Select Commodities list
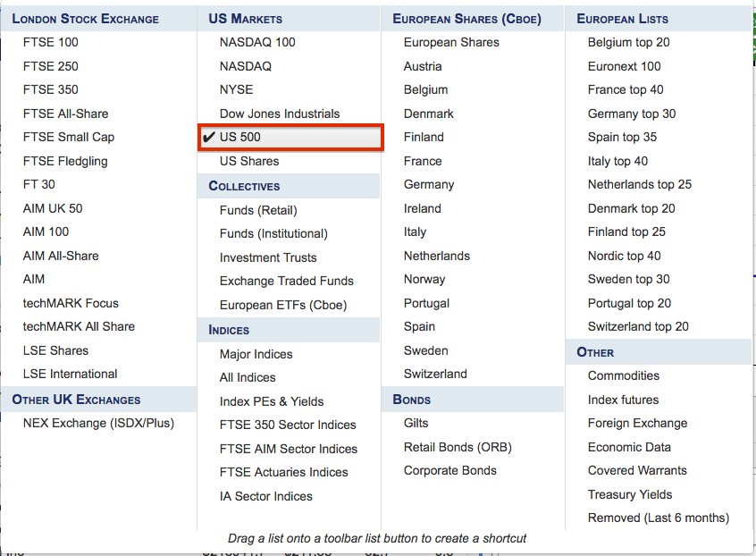 click(624, 375)
